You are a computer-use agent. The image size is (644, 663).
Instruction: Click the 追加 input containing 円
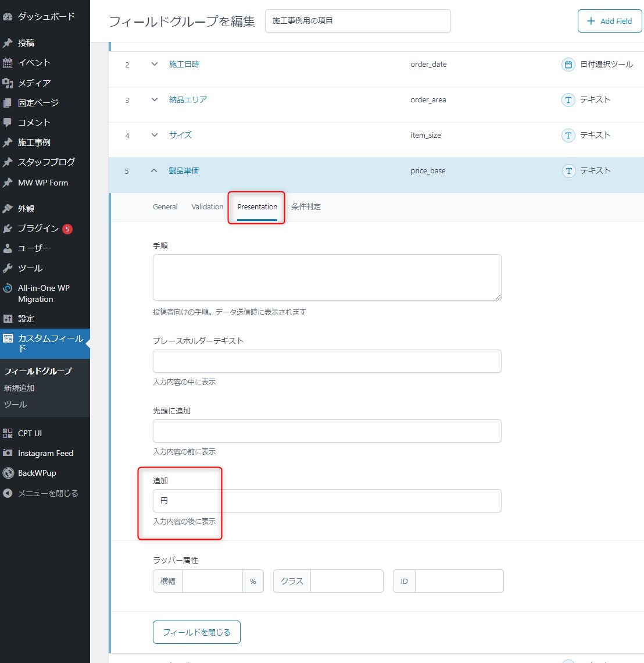click(327, 500)
